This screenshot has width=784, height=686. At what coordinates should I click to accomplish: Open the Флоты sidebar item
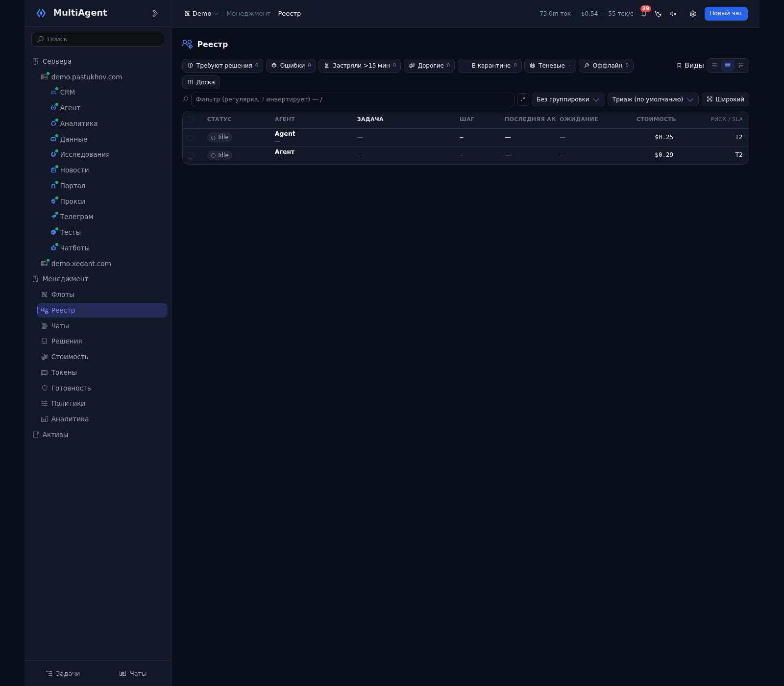pyautogui.click(x=102, y=294)
